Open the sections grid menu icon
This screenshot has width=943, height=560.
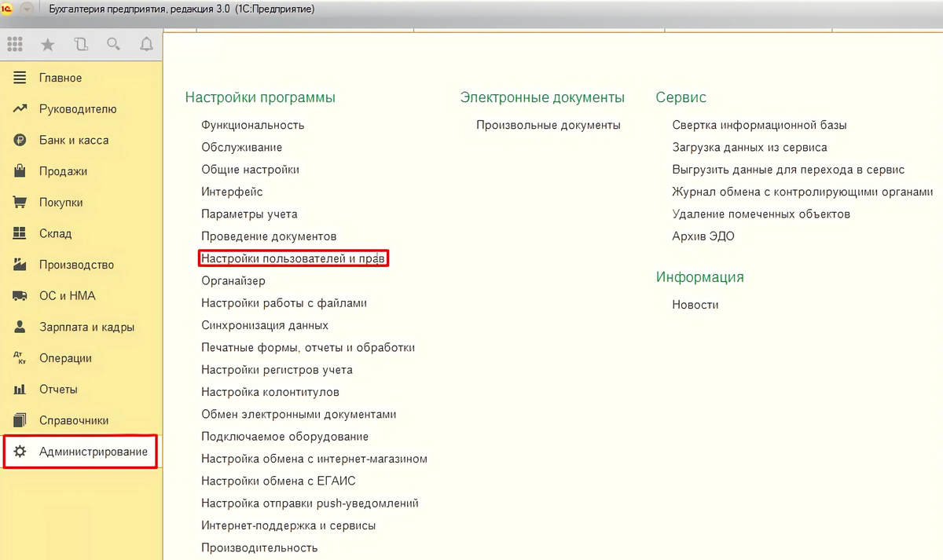[15, 45]
